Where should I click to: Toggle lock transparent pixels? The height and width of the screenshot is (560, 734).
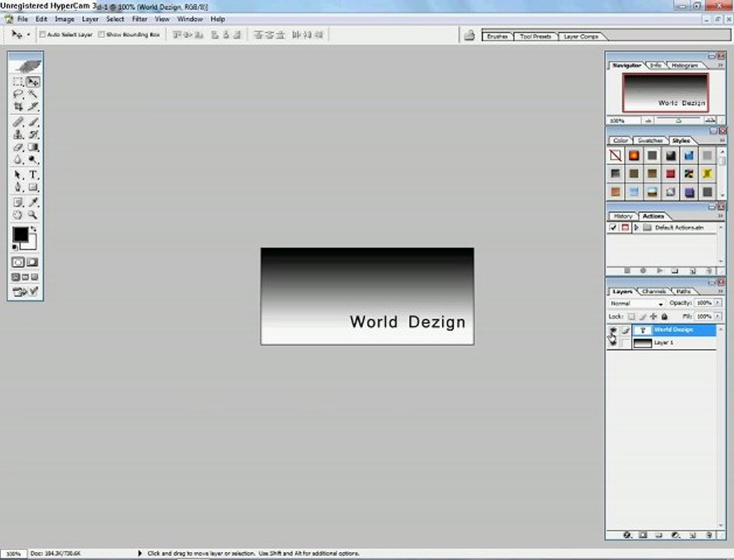tap(631, 317)
